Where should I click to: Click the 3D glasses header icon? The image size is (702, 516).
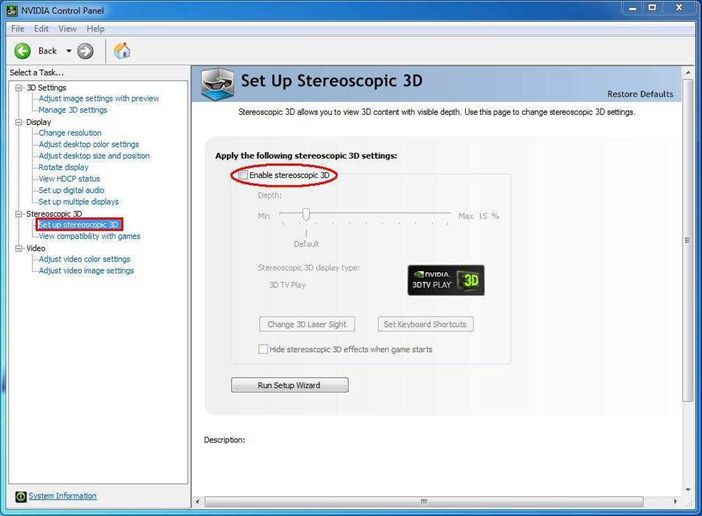point(218,84)
